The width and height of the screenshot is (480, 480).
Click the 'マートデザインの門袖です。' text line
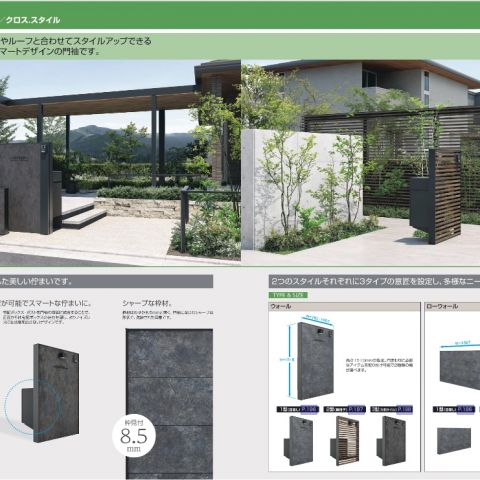tap(50, 52)
